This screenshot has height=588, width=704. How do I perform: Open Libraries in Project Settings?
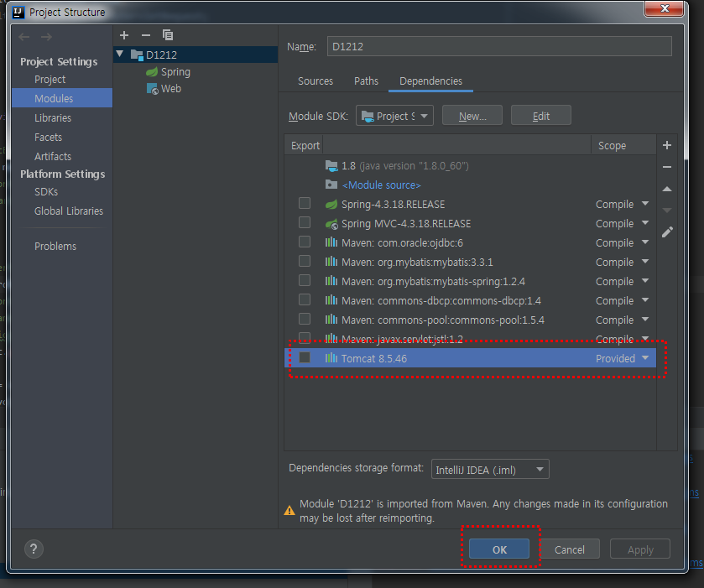pyautogui.click(x=53, y=118)
